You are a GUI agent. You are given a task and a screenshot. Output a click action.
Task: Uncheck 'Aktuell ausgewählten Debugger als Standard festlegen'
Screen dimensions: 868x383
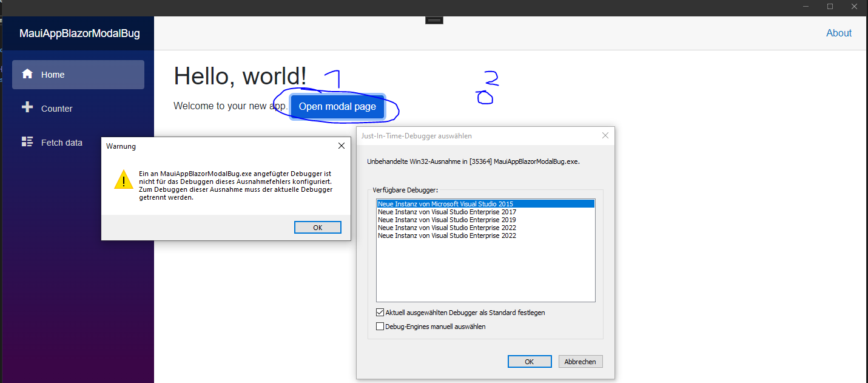pos(380,313)
